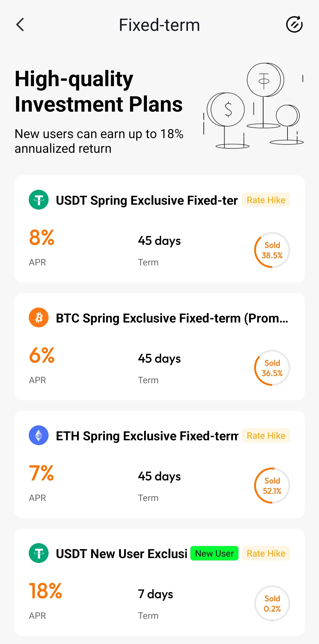Tap the Rate Hike tag on ETH Spring

click(266, 435)
